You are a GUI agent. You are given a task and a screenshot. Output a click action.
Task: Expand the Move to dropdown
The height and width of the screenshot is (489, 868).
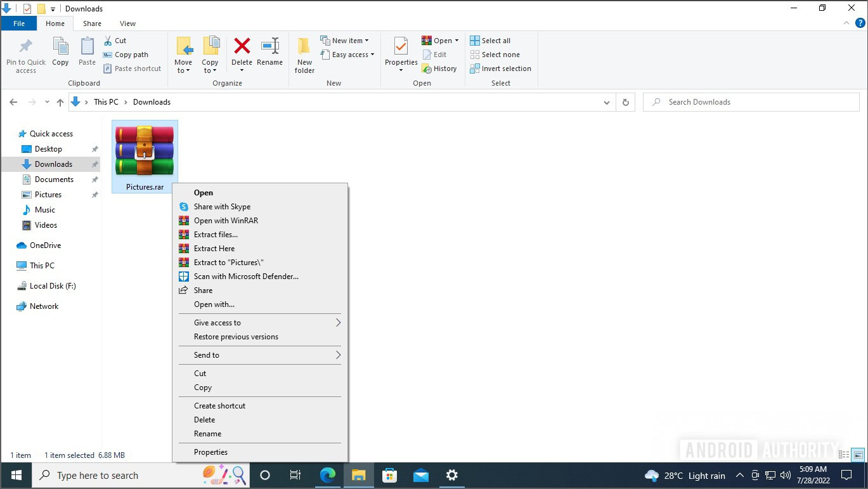183,67
